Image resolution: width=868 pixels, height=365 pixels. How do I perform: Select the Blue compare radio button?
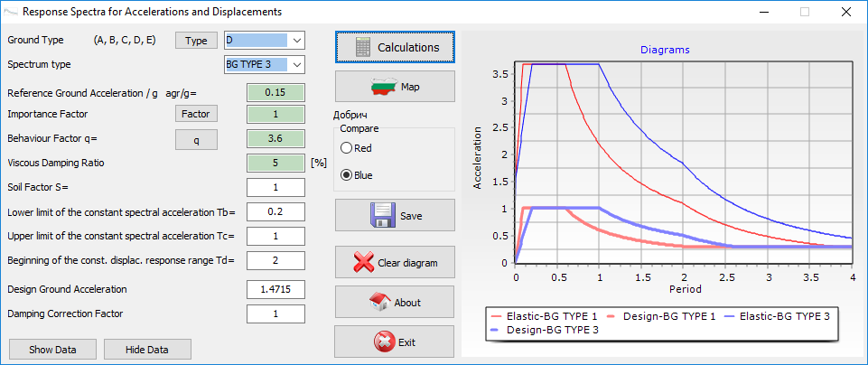coord(344,175)
